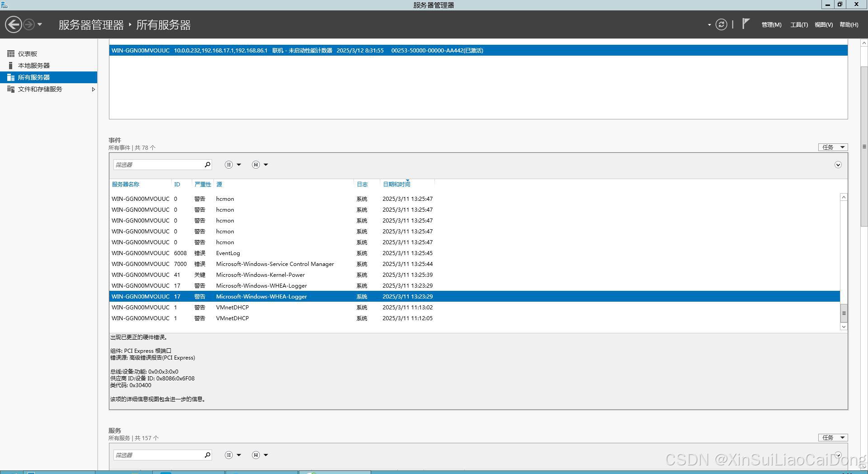
Task: Select VMnetDHCP event at 11:13:02
Action: pos(475,308)
